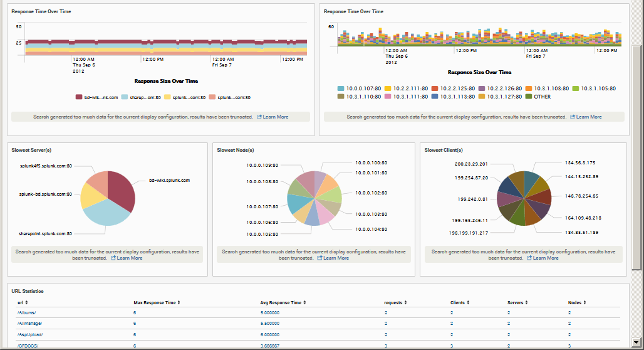
Task: Click vertical scrollbar thumb
Action: (x=636, y=157)
